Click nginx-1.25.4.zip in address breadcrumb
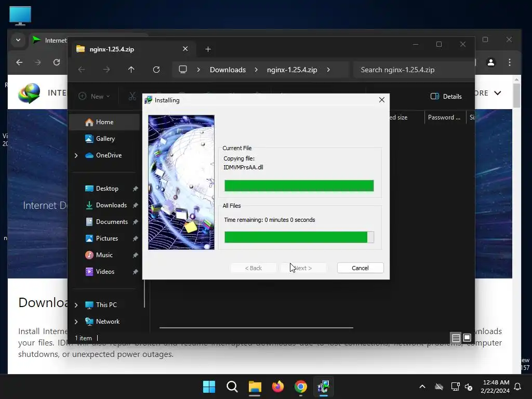 (292, 70)
